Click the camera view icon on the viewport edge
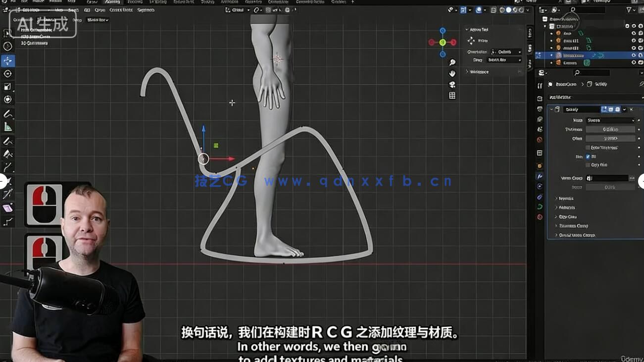The height and width of the screenshot is (362, 644). pos(452,85)
